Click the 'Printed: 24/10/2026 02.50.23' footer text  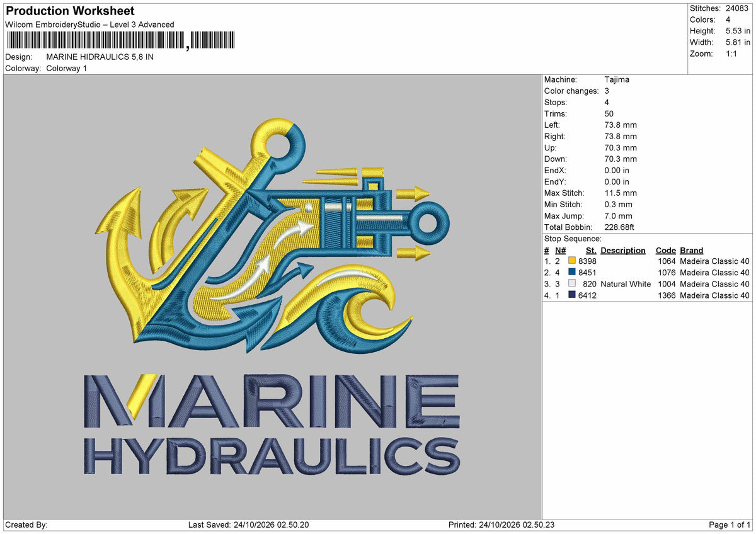501,525
